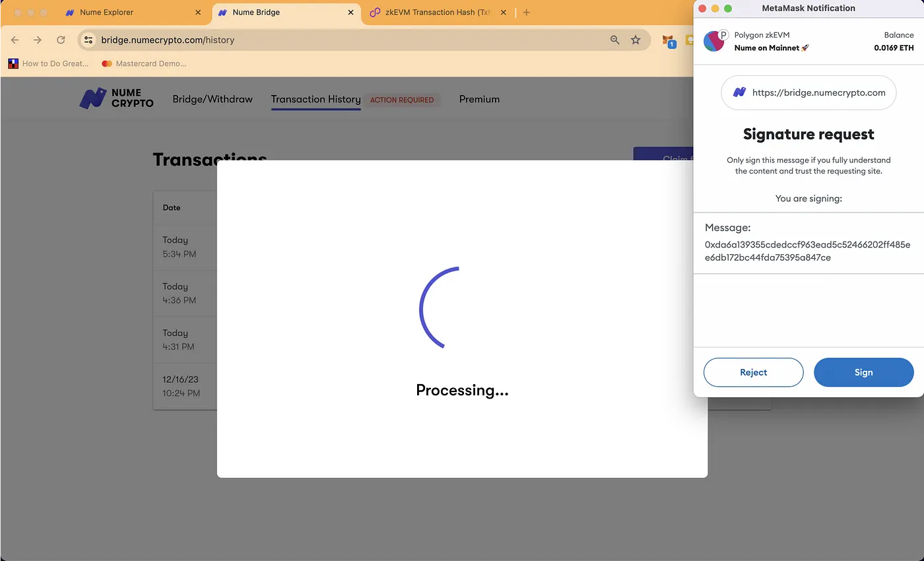Open the MetaMask fox extension icon

coord(669,41)
